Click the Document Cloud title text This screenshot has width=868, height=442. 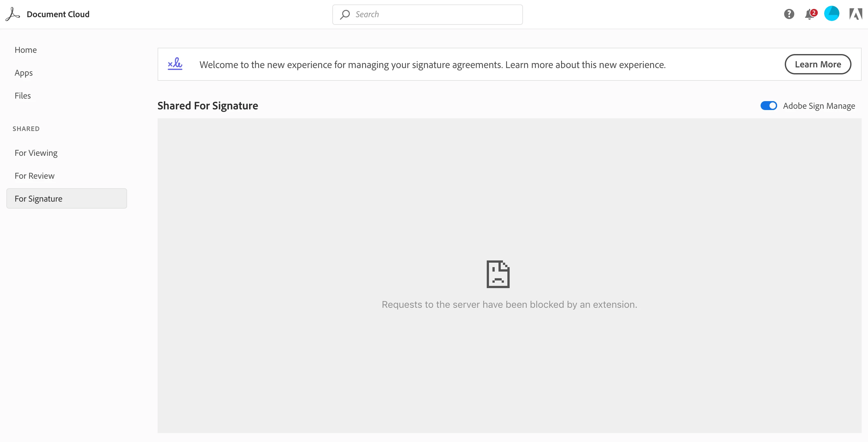[58, 14]
